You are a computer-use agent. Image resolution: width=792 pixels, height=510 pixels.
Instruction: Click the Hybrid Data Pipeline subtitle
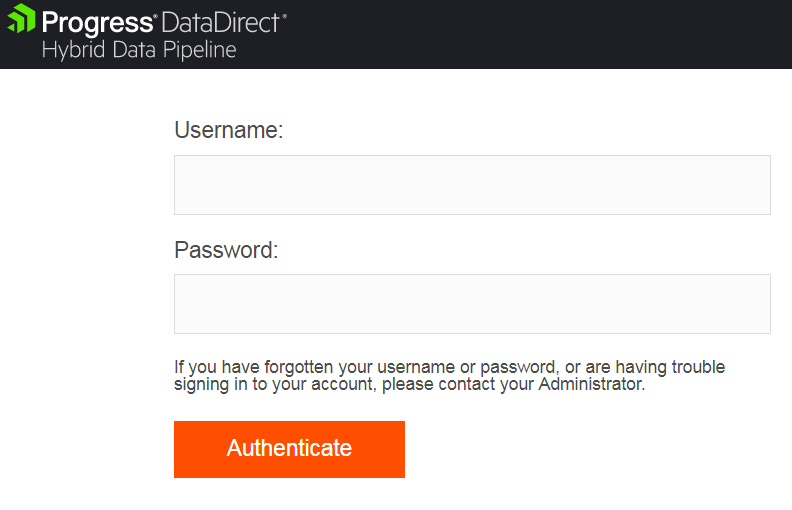click(139, 49)
